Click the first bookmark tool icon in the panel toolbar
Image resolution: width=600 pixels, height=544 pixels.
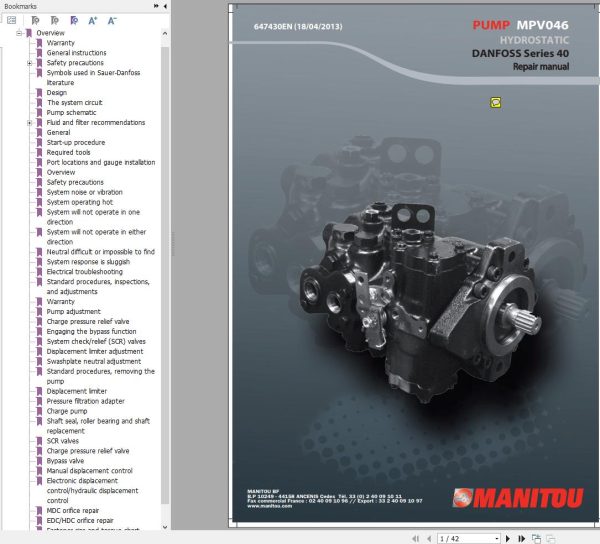coord(35,20)
